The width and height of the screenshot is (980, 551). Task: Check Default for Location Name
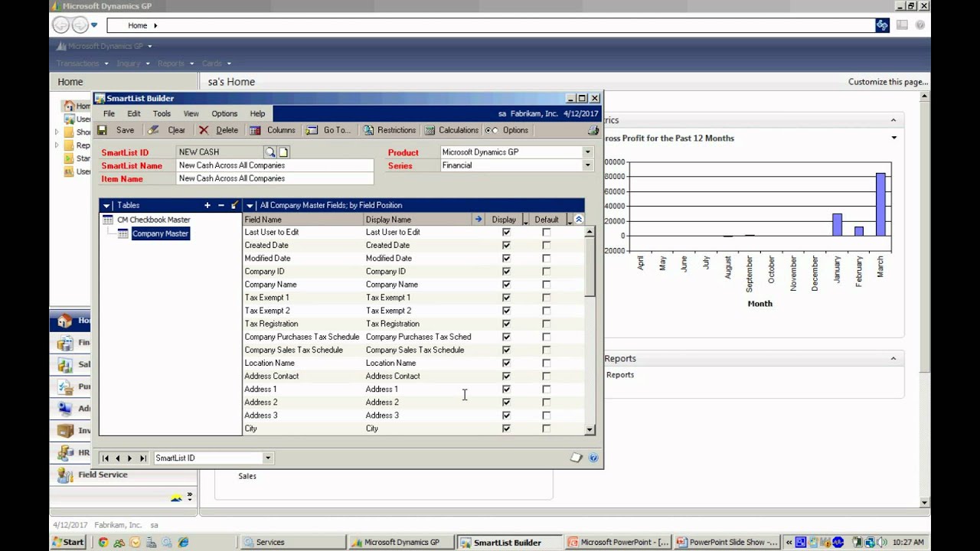coord(546,363)
